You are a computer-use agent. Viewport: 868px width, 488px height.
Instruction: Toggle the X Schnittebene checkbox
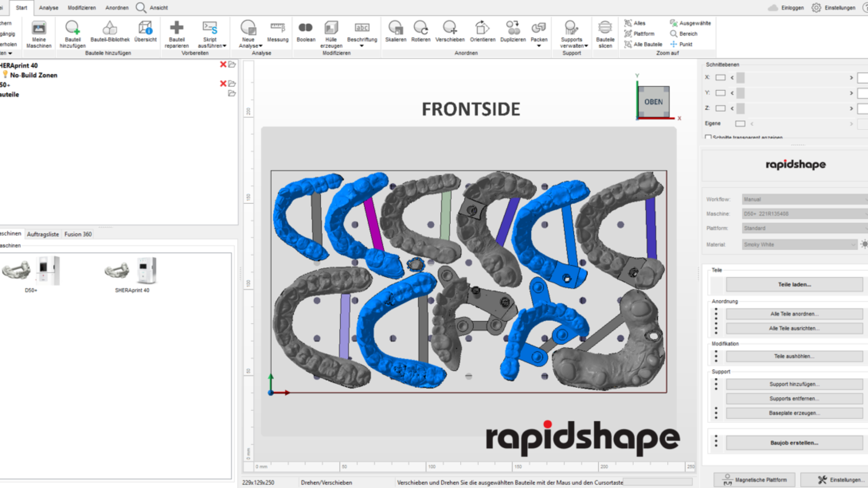[x=721, y=78]
